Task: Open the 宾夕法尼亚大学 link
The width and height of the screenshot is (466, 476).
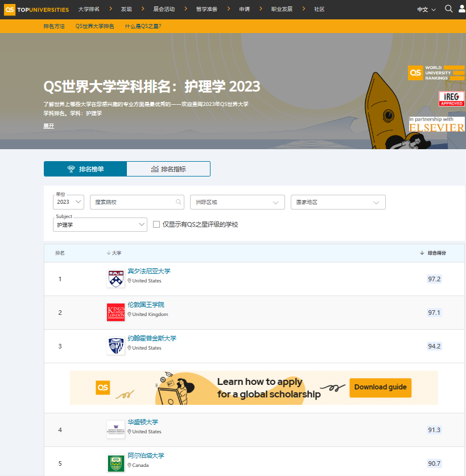Action: 149,271
